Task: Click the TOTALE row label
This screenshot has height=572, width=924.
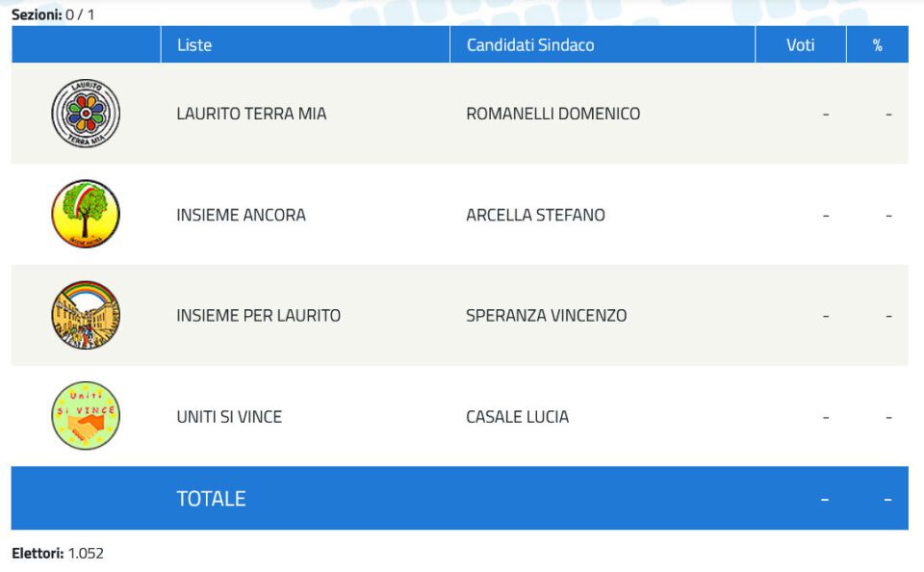Action: click(x=211, y=499)
